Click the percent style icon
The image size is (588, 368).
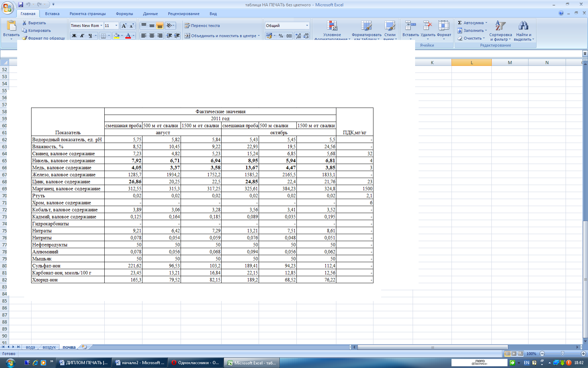tap(281, 36)
